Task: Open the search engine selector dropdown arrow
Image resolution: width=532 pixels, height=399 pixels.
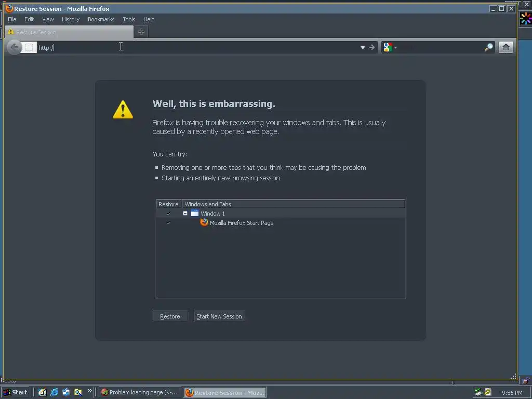Action: click(x=395, y=47)
